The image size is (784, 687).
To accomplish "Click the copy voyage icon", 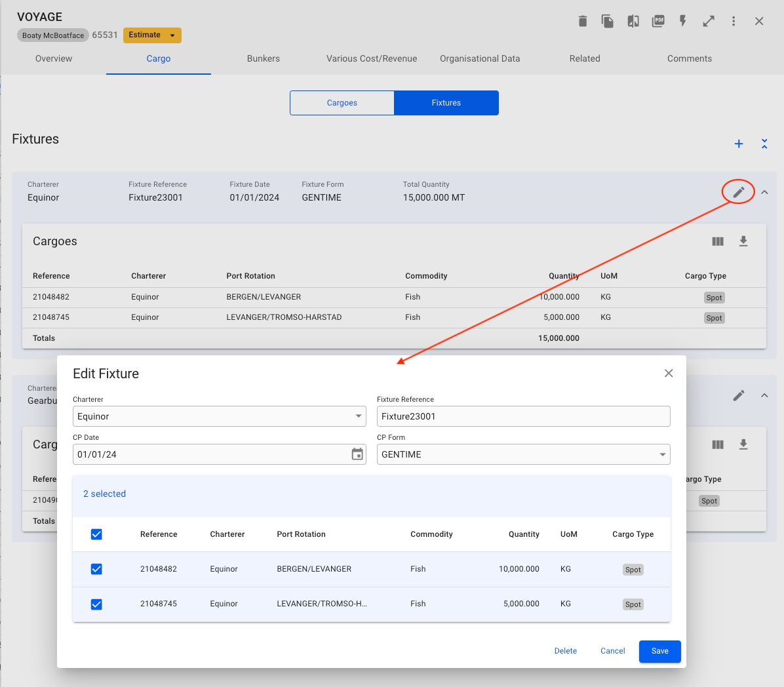I will (x=608, y=22).
